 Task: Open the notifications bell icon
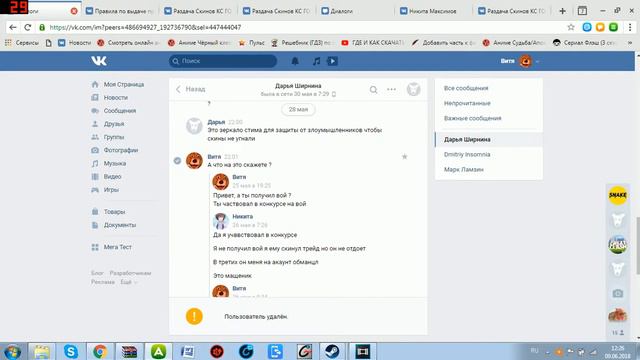point(295,61)
